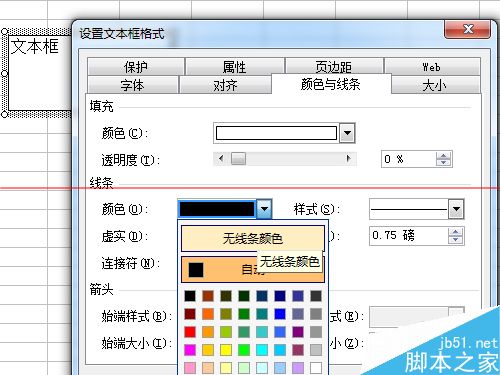Pick the green swatch in second row
The width and height of the screenshot is (500, 375).
click(244, 314)
